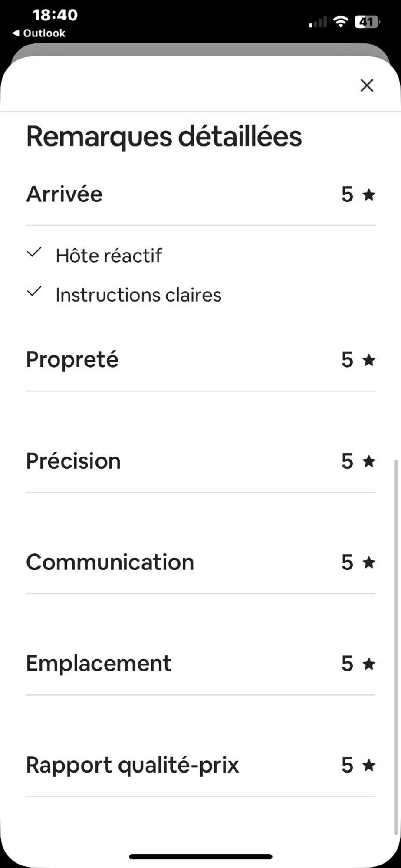Tap the Rapport qualité-prix label
The height and width of the screenshot is (868, 401).
coord(132,765)
